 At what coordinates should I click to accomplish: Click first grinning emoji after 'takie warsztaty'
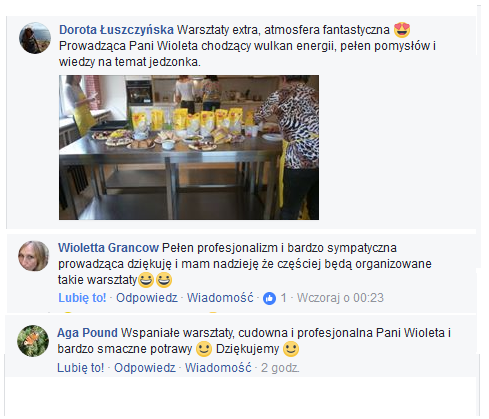[146, 280]
